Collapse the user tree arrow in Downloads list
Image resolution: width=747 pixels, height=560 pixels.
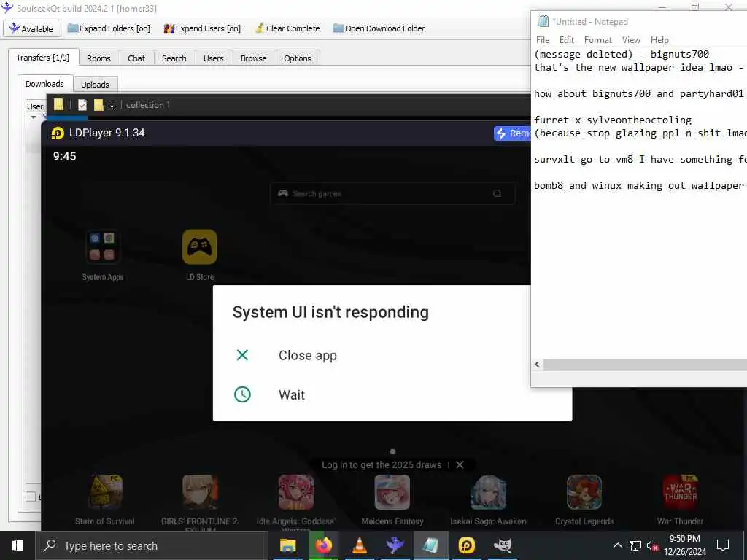(34, 117)
